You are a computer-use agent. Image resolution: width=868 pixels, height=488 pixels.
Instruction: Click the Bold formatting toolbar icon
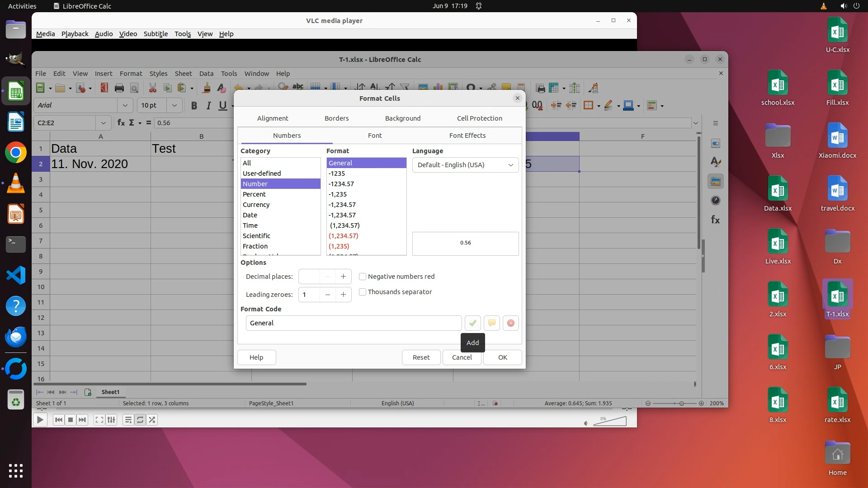click(x=194, y=105)
